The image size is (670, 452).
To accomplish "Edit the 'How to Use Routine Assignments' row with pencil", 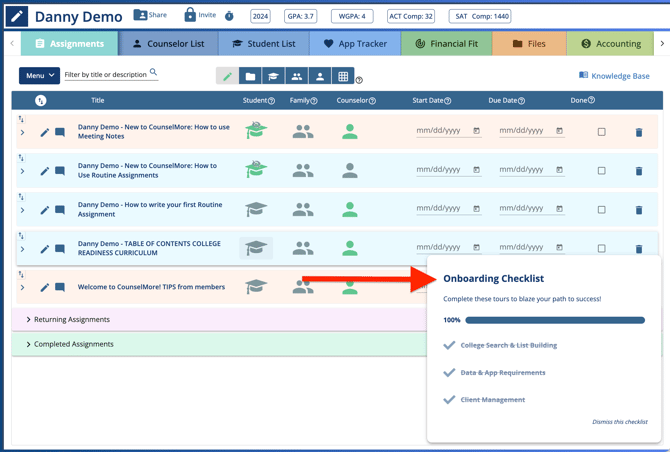I will click(45, 171).
